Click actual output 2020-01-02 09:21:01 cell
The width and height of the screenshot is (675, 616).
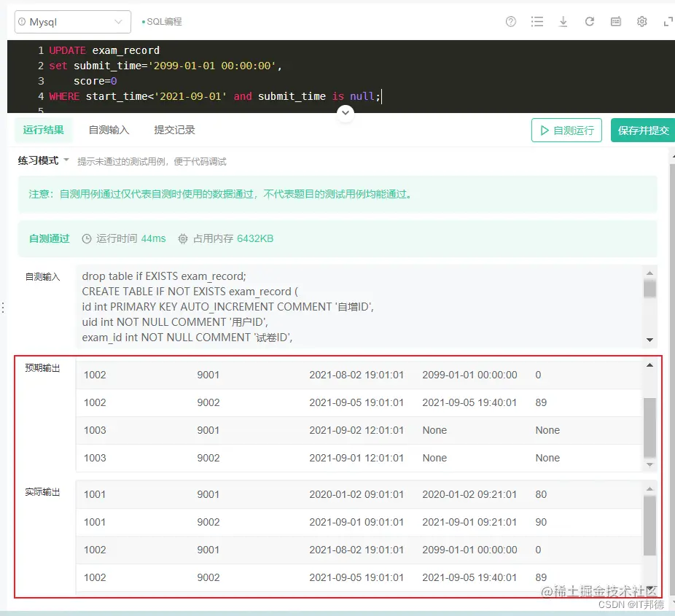pyautogui.click(x=469, y=494)
